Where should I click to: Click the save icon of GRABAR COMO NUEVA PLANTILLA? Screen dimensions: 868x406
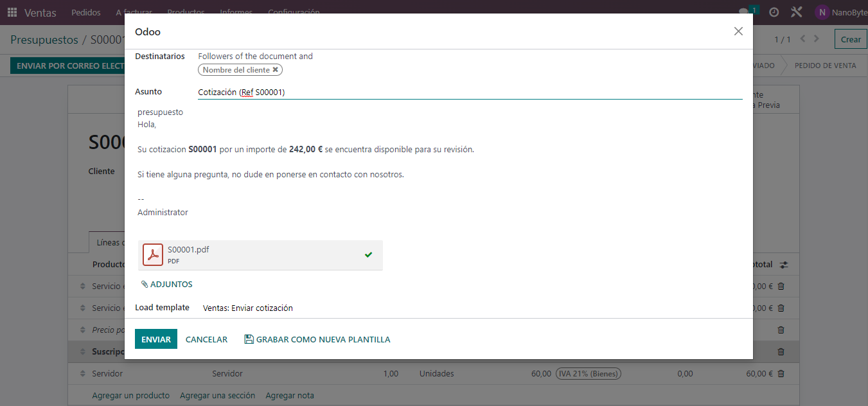click(249, 339)
